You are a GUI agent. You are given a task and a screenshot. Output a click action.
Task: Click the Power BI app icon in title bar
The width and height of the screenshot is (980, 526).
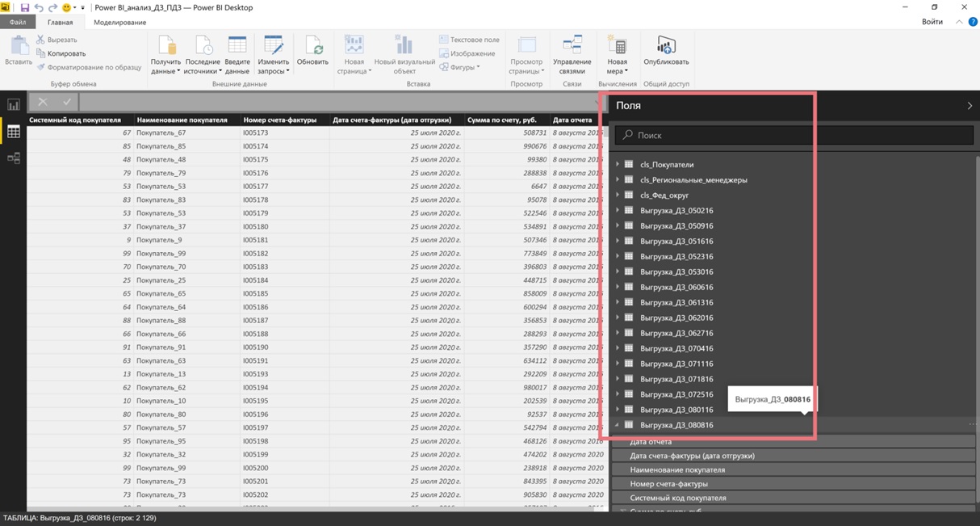point(6,7)
